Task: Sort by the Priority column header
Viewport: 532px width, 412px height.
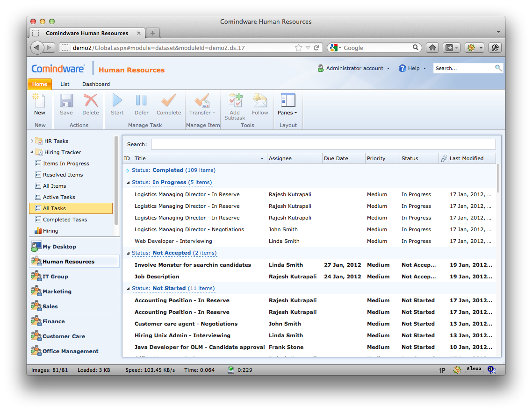Action: (382, 158)
